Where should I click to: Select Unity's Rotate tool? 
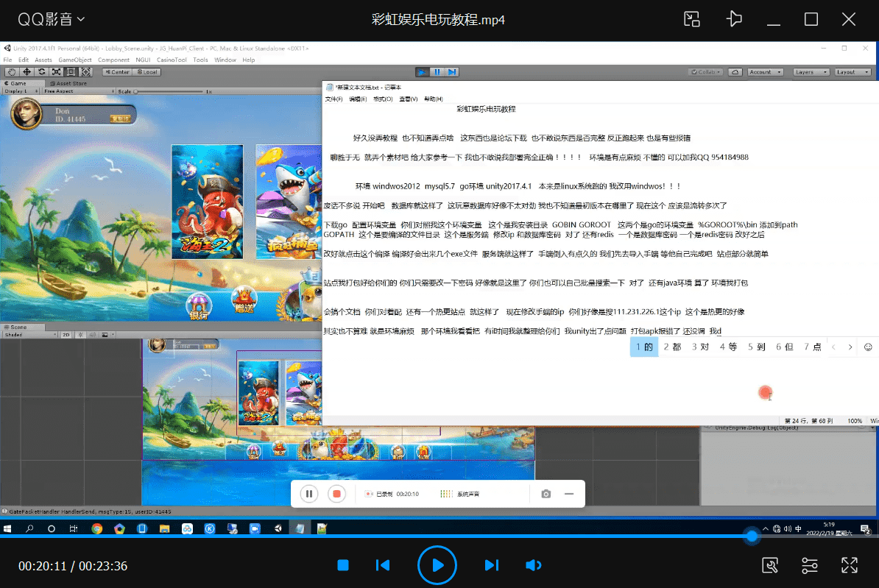coord(41,71)
